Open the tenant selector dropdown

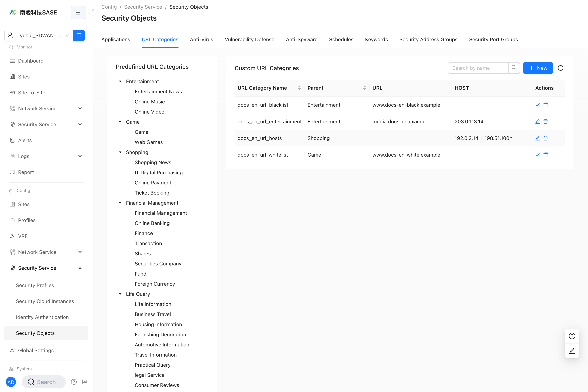(45, 35)
